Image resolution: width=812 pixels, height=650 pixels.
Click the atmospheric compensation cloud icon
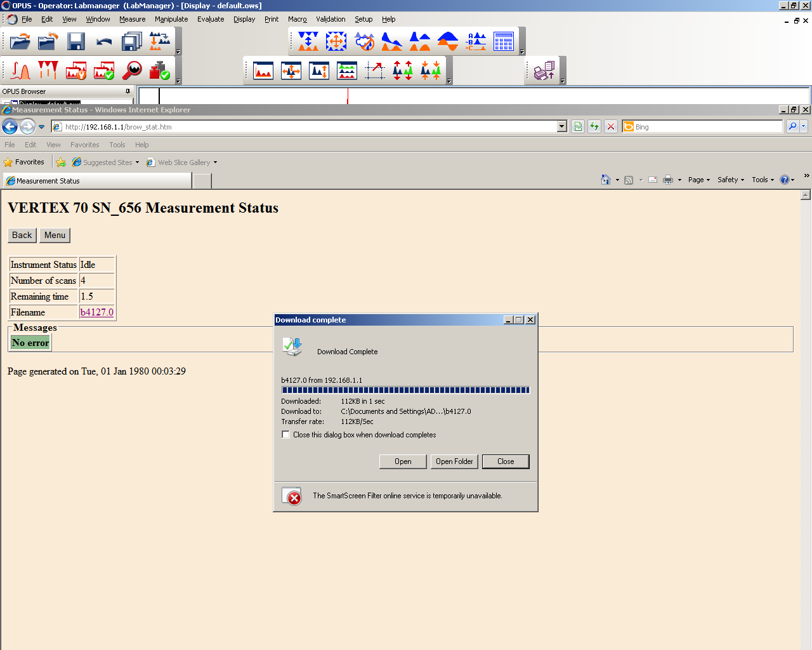click(x=364, y=42)
